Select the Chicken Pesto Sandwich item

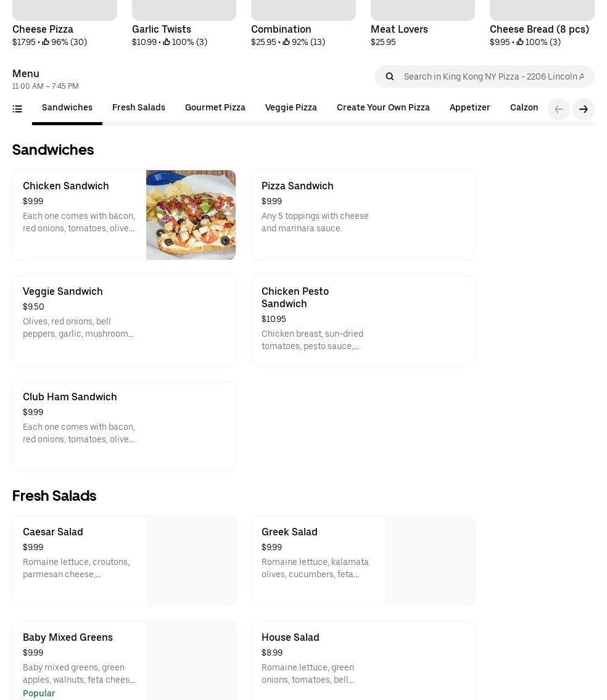click(x=363, y=320)
